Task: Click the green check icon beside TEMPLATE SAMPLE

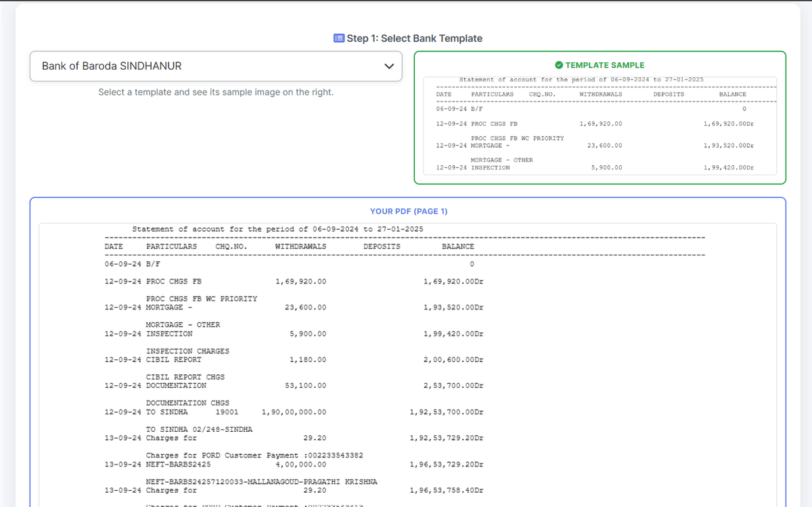Action: [x=559, y=66]
